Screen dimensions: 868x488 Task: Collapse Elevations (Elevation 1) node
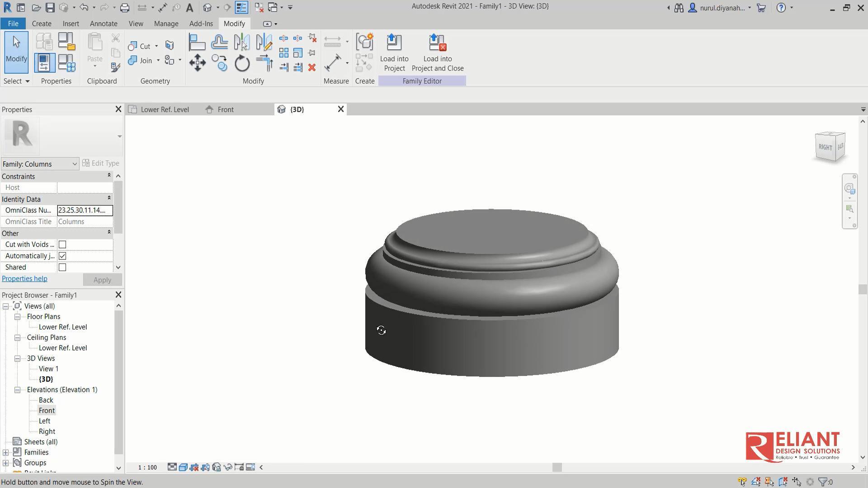tap(17, 389)
